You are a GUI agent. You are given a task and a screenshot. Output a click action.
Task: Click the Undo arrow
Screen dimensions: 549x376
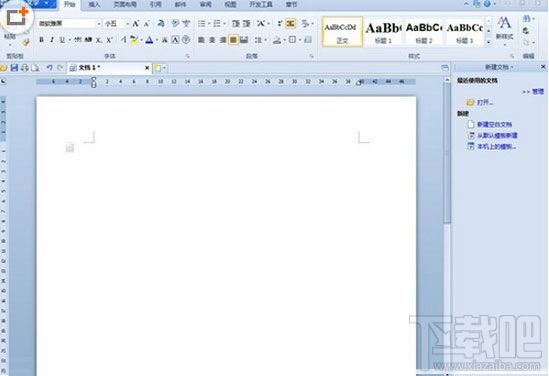tap(49, 68)
